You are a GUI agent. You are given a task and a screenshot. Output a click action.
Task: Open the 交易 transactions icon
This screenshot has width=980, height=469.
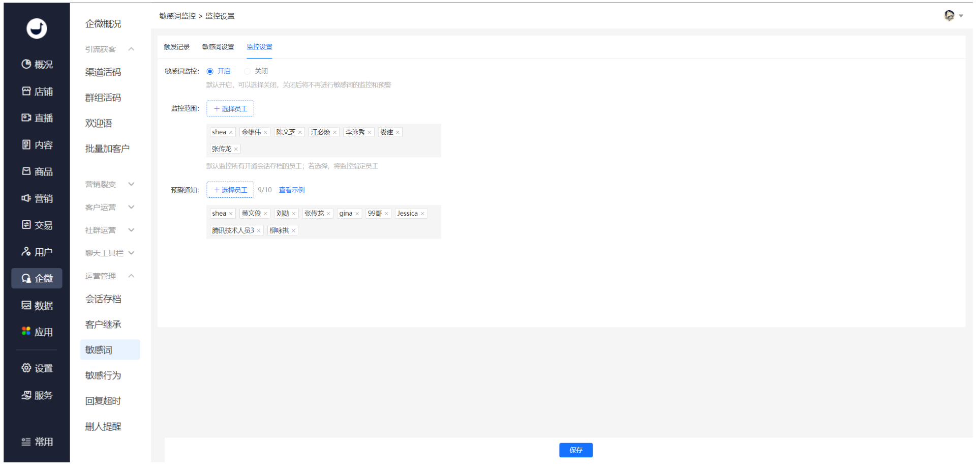pos(26,225)
